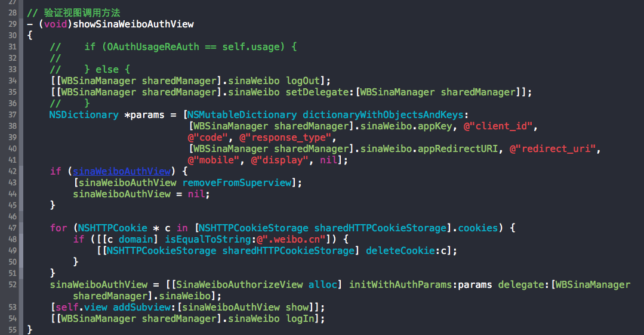Click the domain property on line 48
This screenshot has height=335, width=644.
(136, 240)
